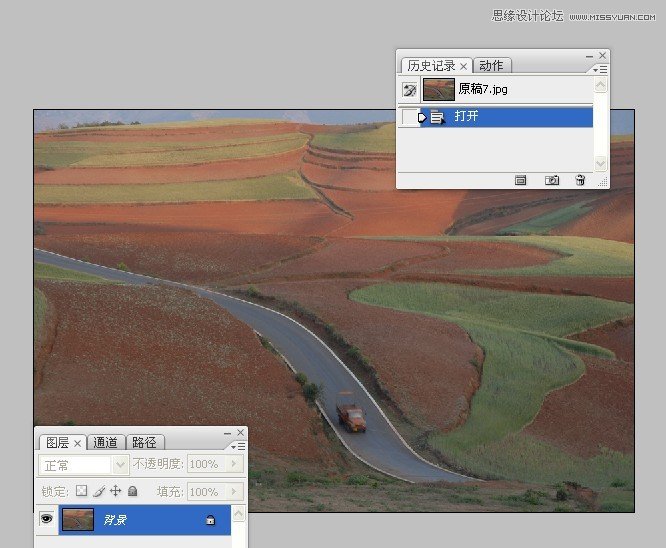Click the 填充 100% field
The height and width of the screenshot is (548, 666).
point(206,492)
